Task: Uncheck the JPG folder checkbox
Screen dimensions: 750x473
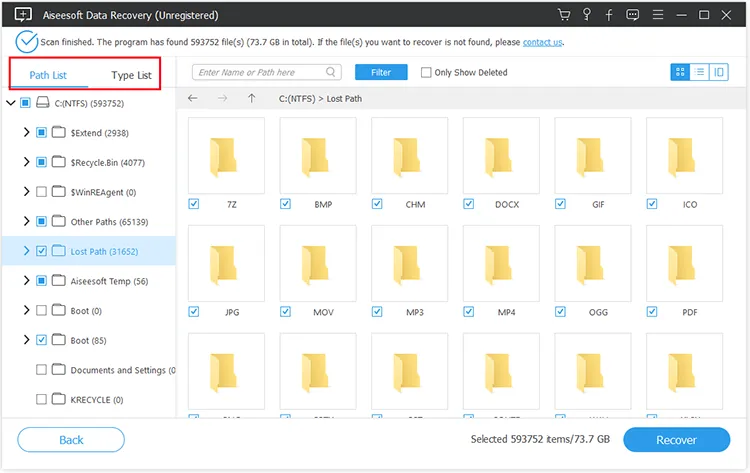Action: (x=194, y=312)
